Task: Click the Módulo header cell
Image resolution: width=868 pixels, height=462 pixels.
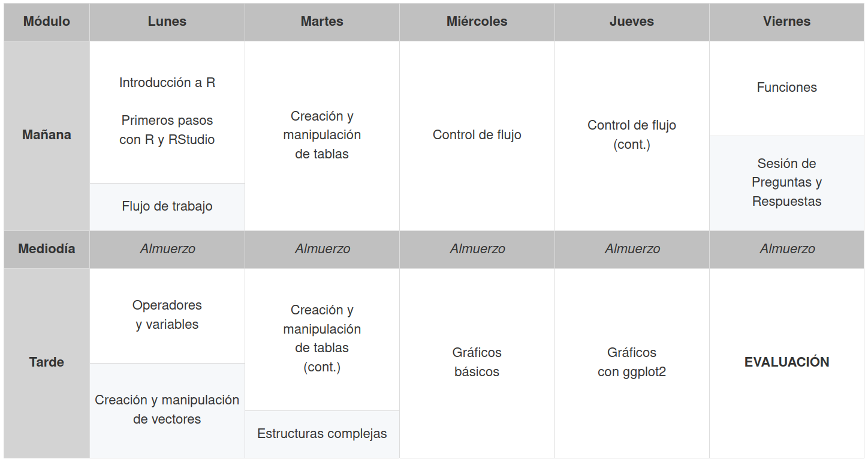Action: [47, 22]
